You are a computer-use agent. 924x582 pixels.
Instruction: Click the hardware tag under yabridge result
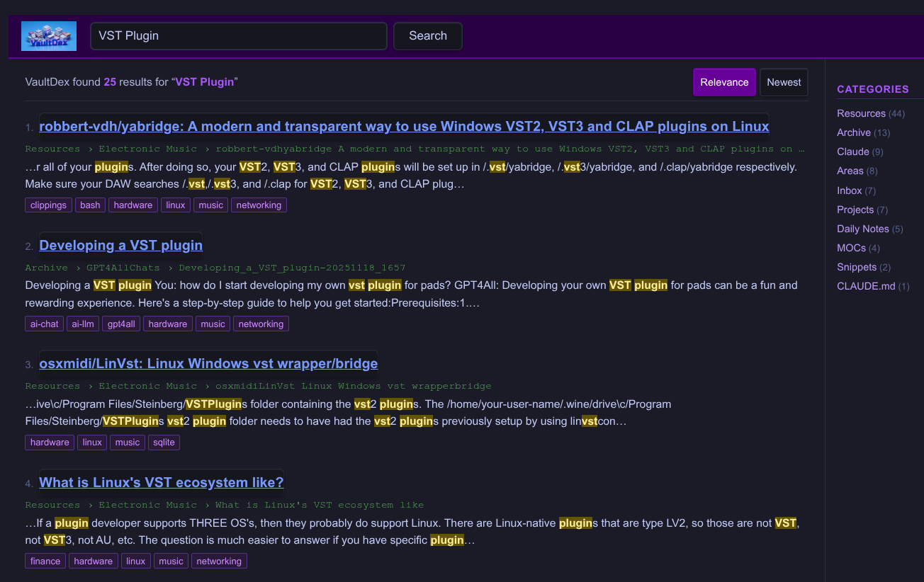[133, 205]
